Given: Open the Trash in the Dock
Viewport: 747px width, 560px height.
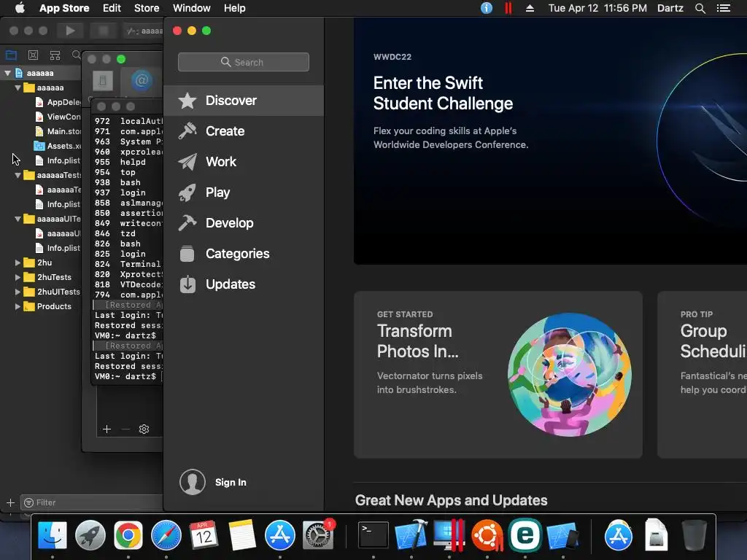Looking at the screenshot, I should pyautogui.click(x=694, y=534).
